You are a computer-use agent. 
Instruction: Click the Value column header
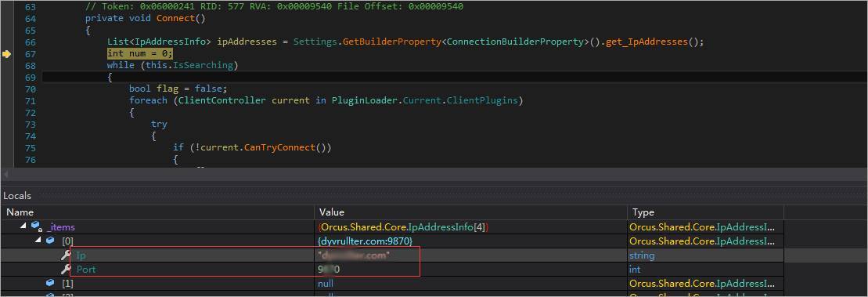point(332,212)
